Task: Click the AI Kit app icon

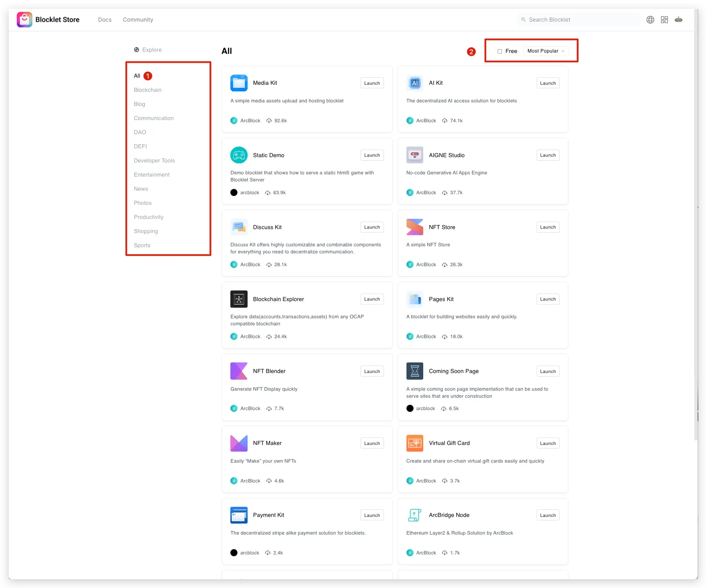Action: [x=414, y=83]
